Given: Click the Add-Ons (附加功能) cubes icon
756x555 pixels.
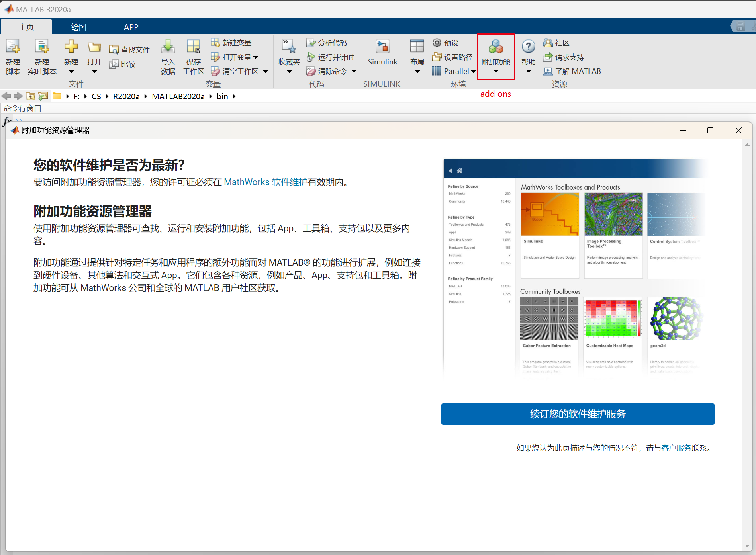Looking at the screenshot, I should pos(496,47).
